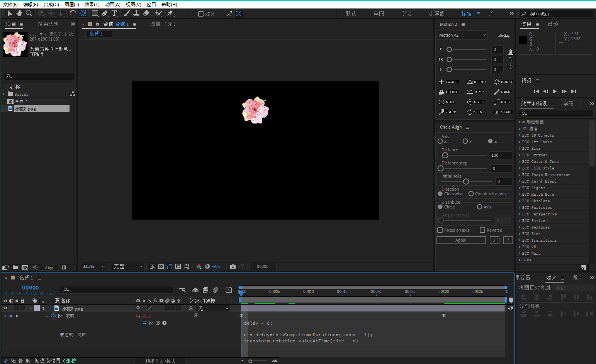Select the Hand tool
This screenshot has width=596, height=364.
(x=19, y=14)
